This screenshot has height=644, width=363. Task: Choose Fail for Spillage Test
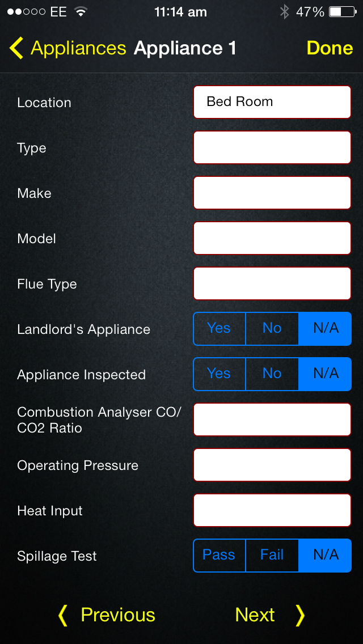point(272,556)
